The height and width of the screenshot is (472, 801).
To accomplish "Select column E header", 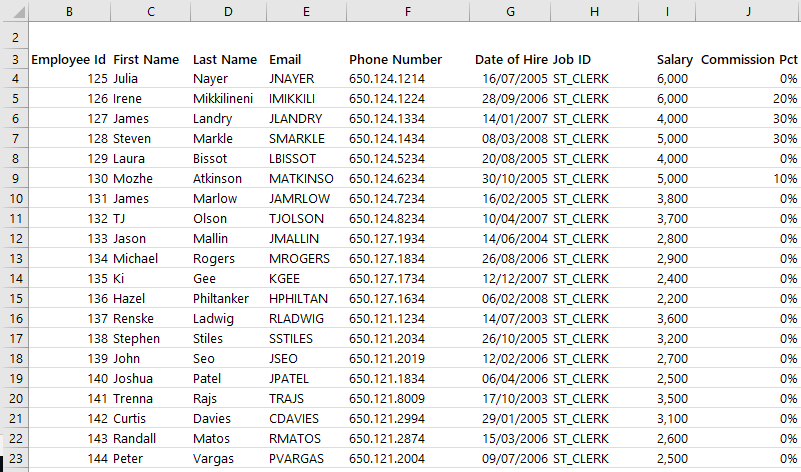I will pos(307,11).
